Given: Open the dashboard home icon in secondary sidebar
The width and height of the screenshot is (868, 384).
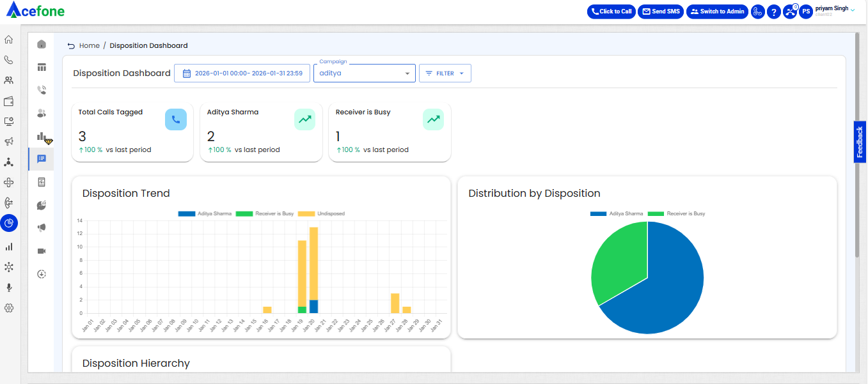Looking at the screenshot, I should [42, 44].
